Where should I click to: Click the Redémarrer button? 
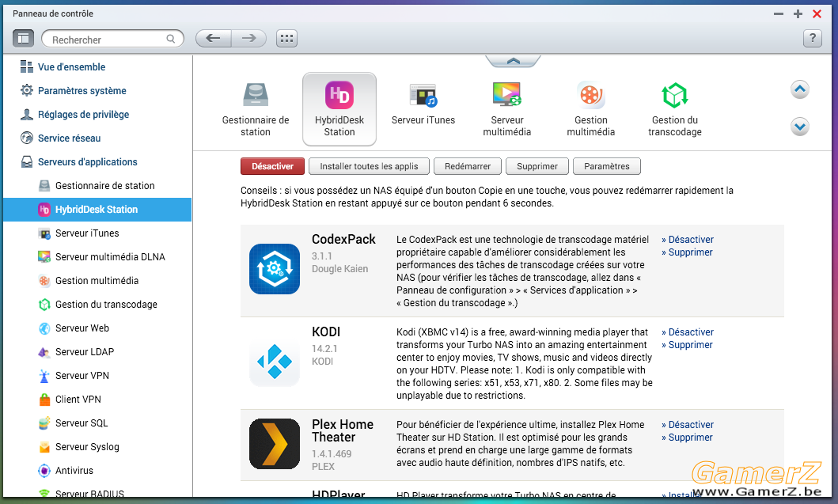468,166
